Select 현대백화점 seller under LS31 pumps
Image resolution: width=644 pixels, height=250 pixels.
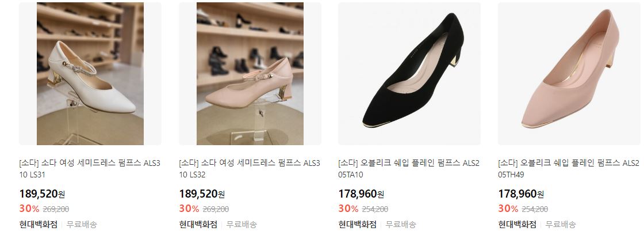(x=39, y=225)
